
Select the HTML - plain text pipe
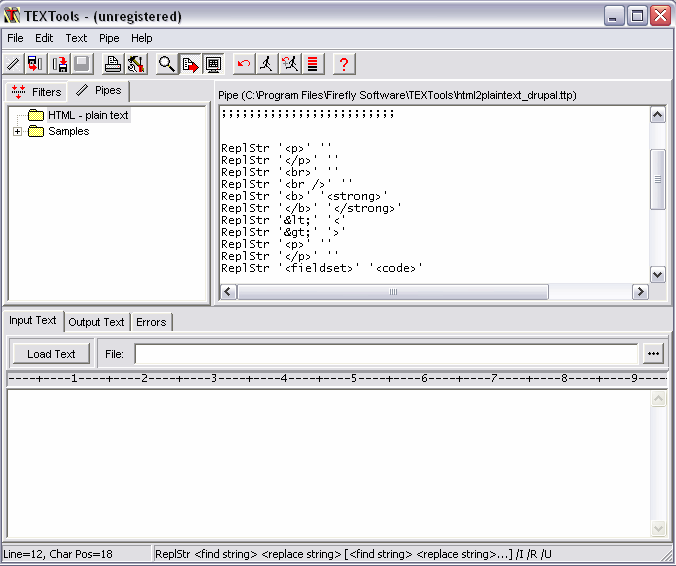pyautogui.click(x=88, y=115)
